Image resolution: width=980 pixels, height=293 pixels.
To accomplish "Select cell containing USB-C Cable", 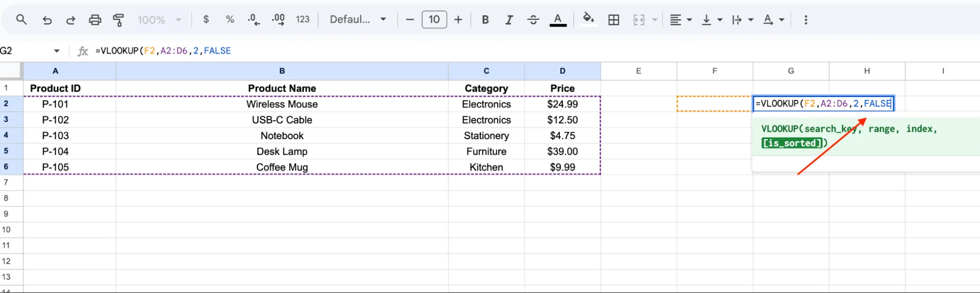I will coord(282,120).
